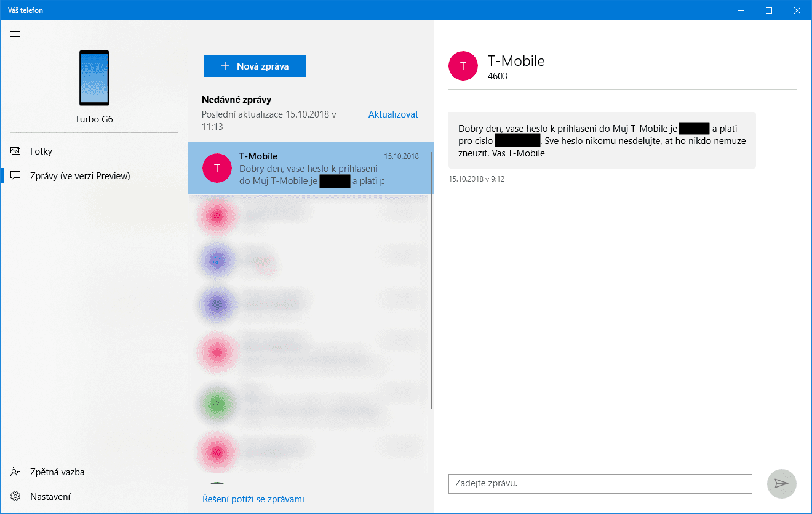Image resolution: width=812 pixels, height=514 pixels.
Task: Click the received T-Mobile message bubble
Action: pyautogui.click(x=603, y=140)
